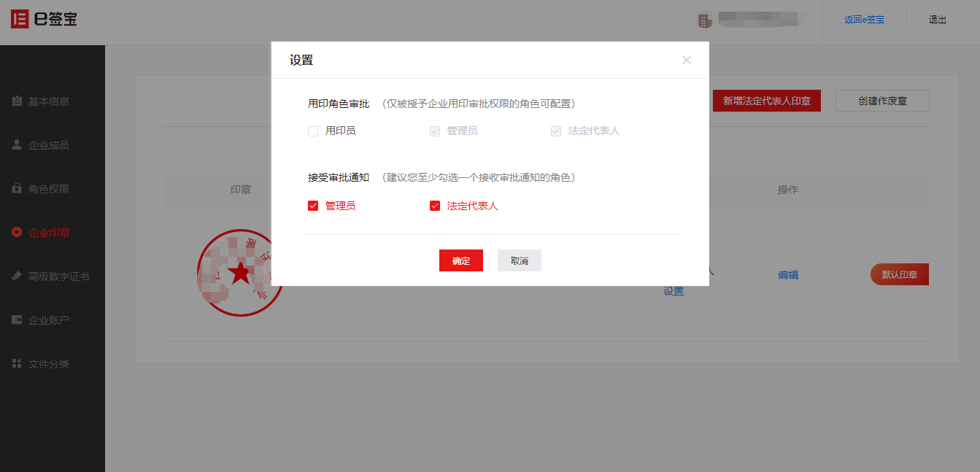Check the 用印员 approval checkbox
This screenshot has height=472, width=980.
pos(313,131)
